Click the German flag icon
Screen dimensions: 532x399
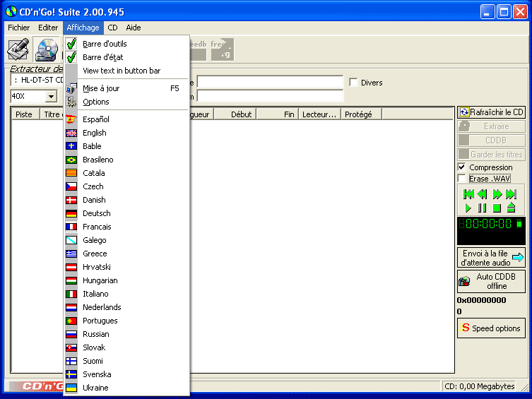click(x=71, y=213)
